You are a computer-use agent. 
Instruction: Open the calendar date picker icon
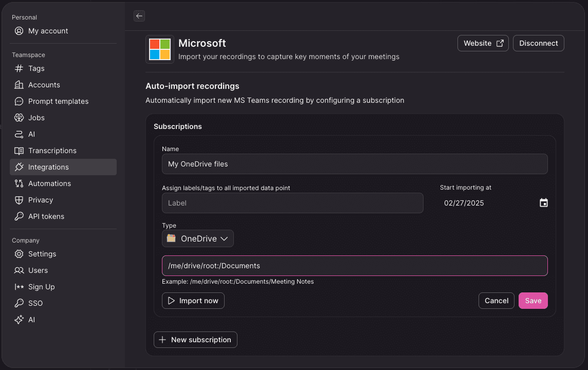[x=543, y=203]
